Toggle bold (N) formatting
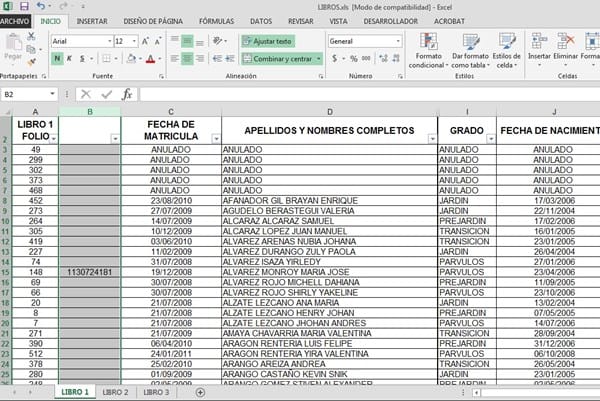Screen dimensions: 600x401 [x=57, y=59]
